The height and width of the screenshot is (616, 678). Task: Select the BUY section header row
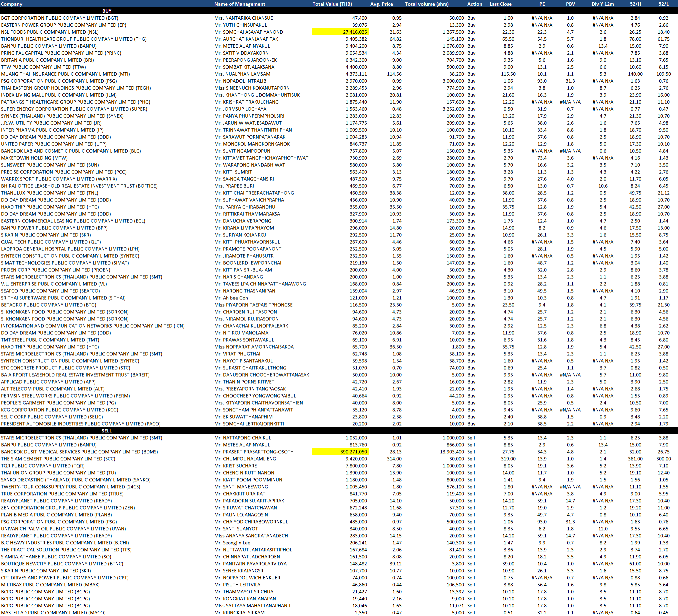(x=107, y=11)
